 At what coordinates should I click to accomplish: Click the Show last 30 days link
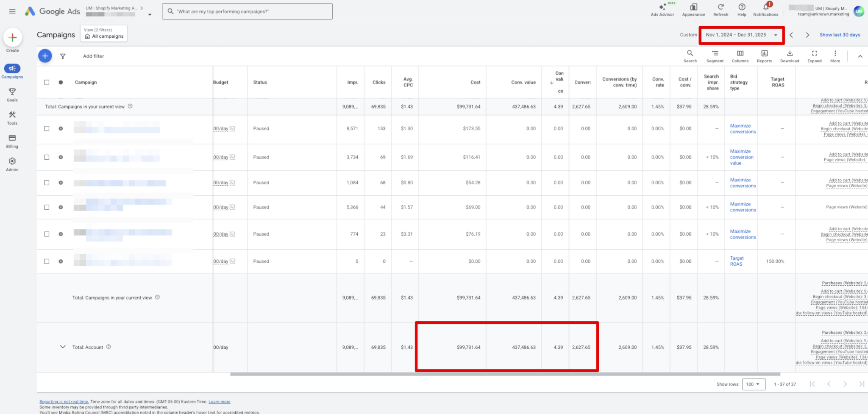[x=839, y=35]
